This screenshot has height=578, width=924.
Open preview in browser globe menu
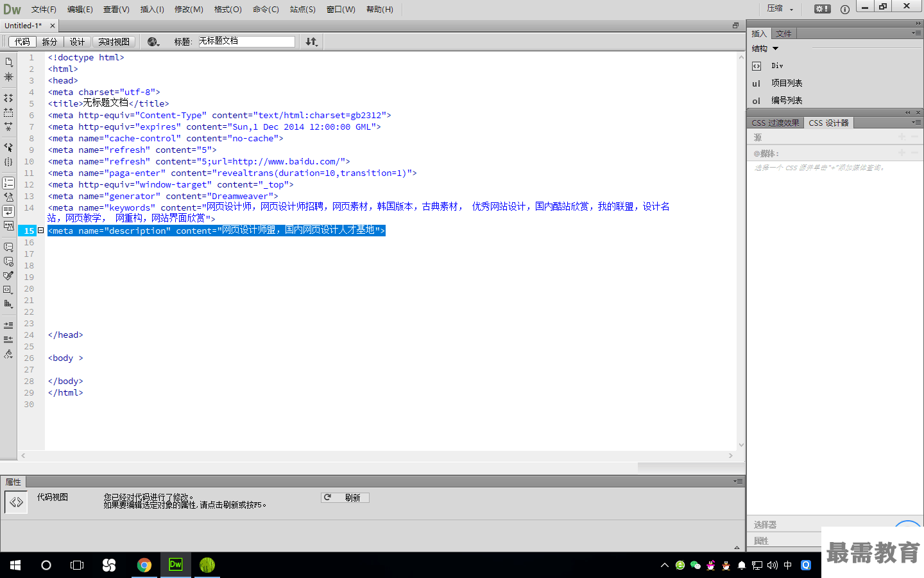pyautogui.click(x=153, y=42)
